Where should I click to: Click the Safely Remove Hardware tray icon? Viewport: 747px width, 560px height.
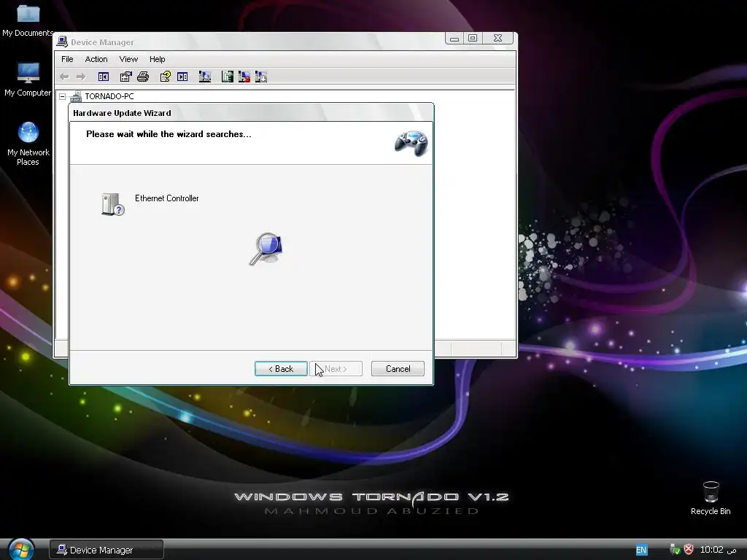(675, 550)
